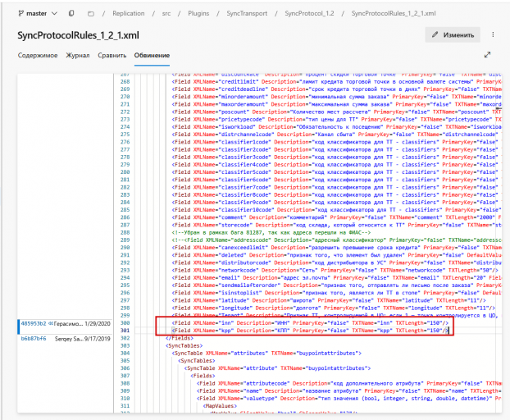
Task: Open commit 485953b2 link
Action: [34, 324]
